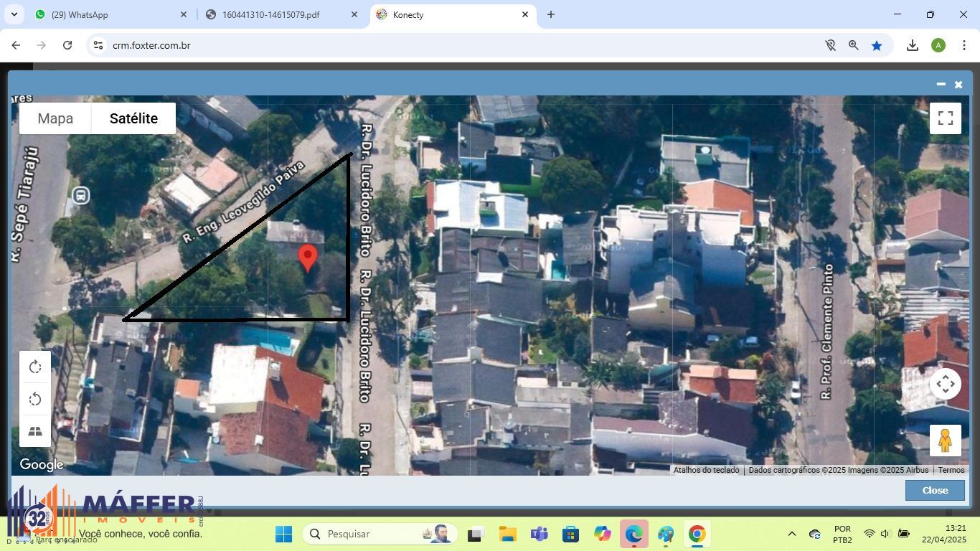
Task: Open the Google logo link on map
Action: [42, 465]
